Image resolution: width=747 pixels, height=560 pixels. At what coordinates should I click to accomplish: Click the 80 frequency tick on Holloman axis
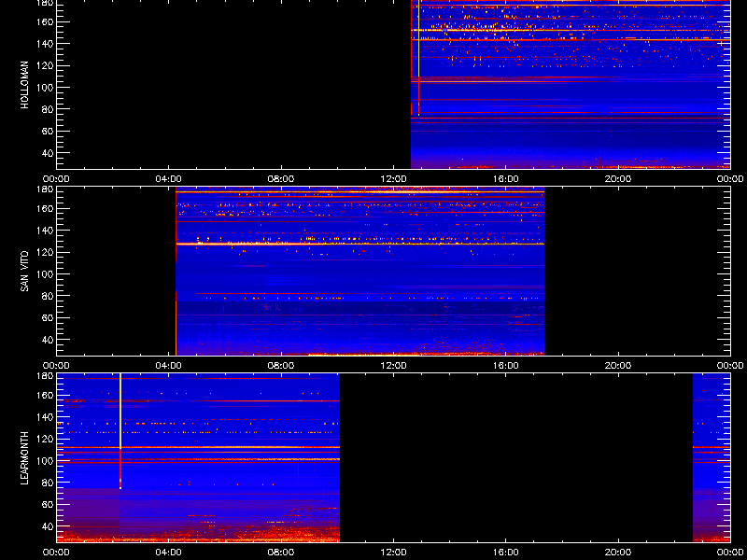coord(49,109)
